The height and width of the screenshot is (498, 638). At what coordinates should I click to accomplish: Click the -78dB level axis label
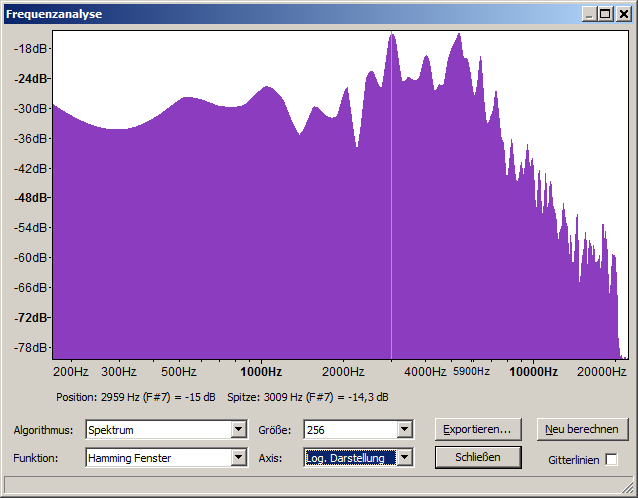[31, 347]
